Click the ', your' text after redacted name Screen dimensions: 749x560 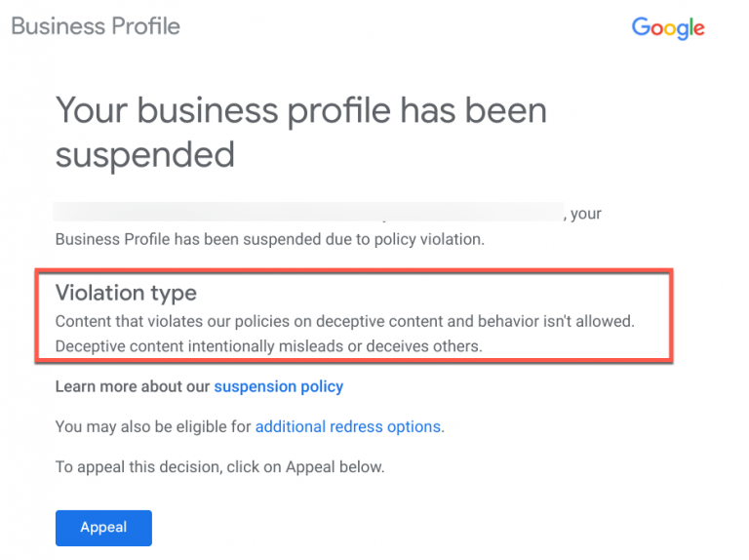pyautogui.click(x=586, y=214)
